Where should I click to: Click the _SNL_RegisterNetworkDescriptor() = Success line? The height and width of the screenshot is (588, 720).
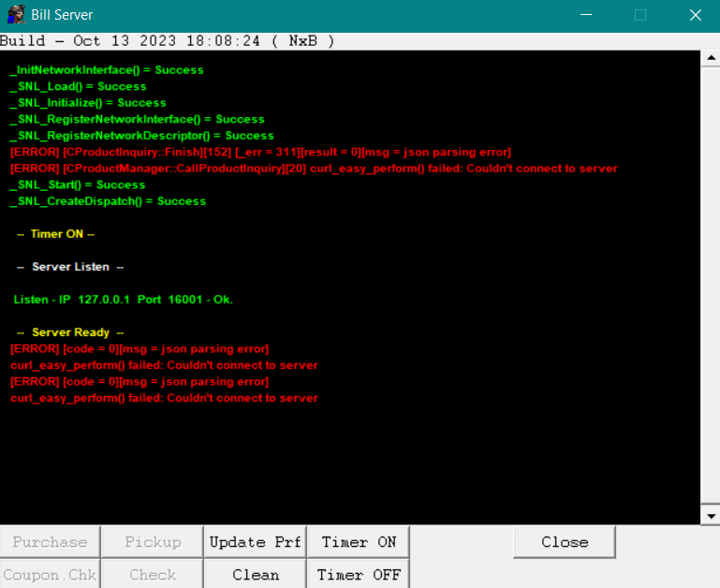[141, 136]
